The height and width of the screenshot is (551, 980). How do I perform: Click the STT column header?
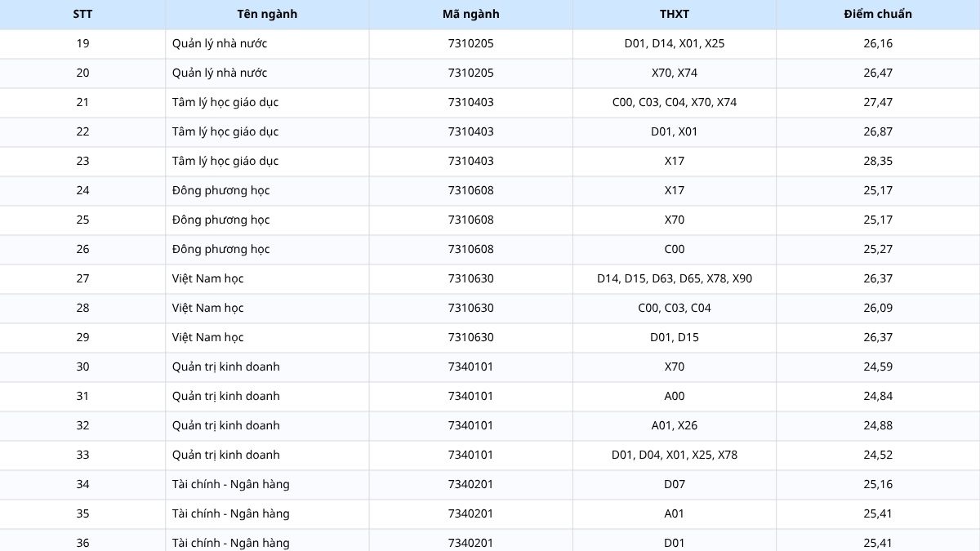tap(82, 14)
